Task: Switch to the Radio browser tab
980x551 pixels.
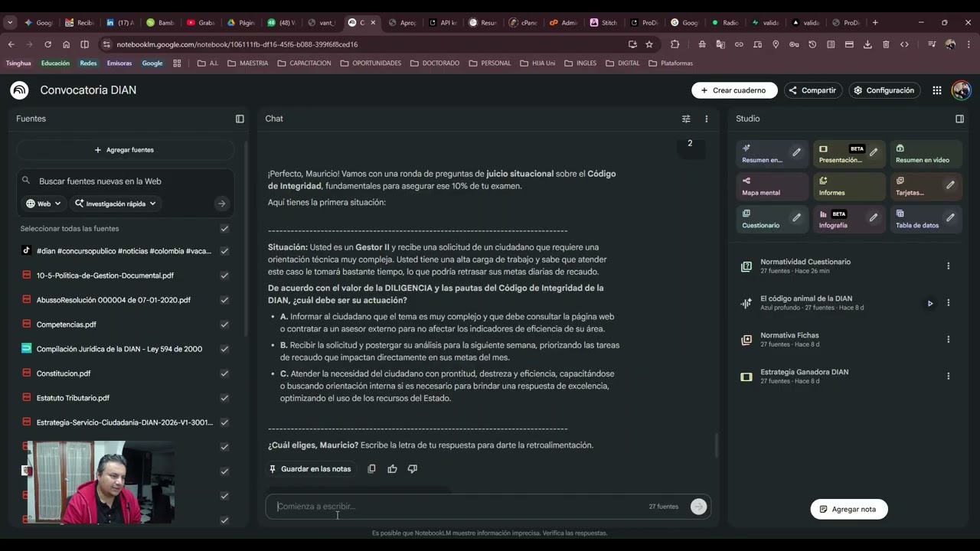Action: click(724, 23)
